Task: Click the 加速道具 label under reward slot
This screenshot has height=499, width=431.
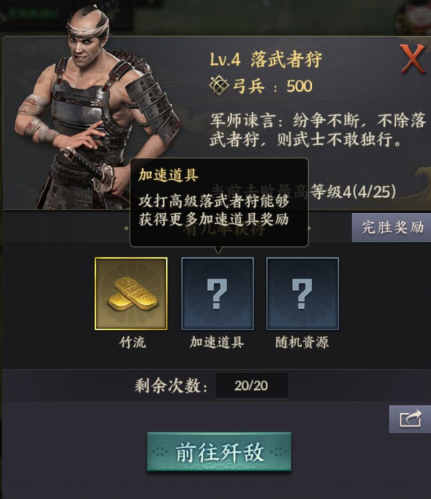Action: point(217,342)
